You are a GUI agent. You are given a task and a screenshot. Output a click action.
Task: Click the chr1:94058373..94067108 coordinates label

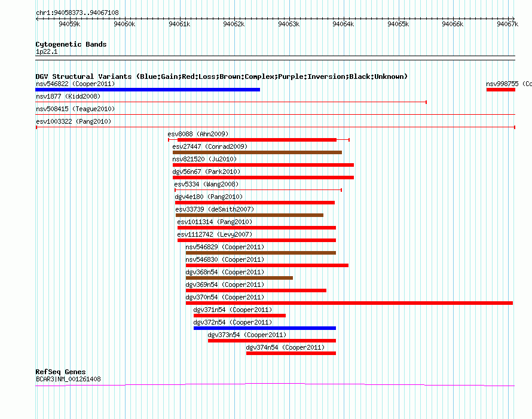point(77,13)
